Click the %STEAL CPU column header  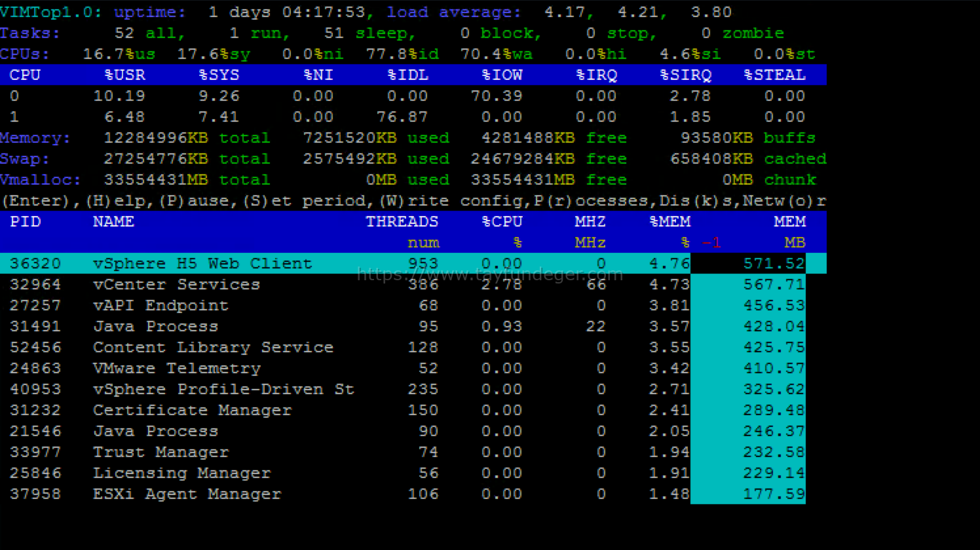(774, 75)
